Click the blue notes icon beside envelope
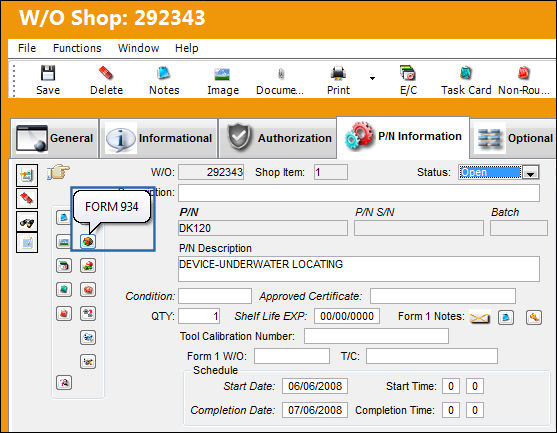The width and height of the screenshot is (557, 433). coord(506,317)
